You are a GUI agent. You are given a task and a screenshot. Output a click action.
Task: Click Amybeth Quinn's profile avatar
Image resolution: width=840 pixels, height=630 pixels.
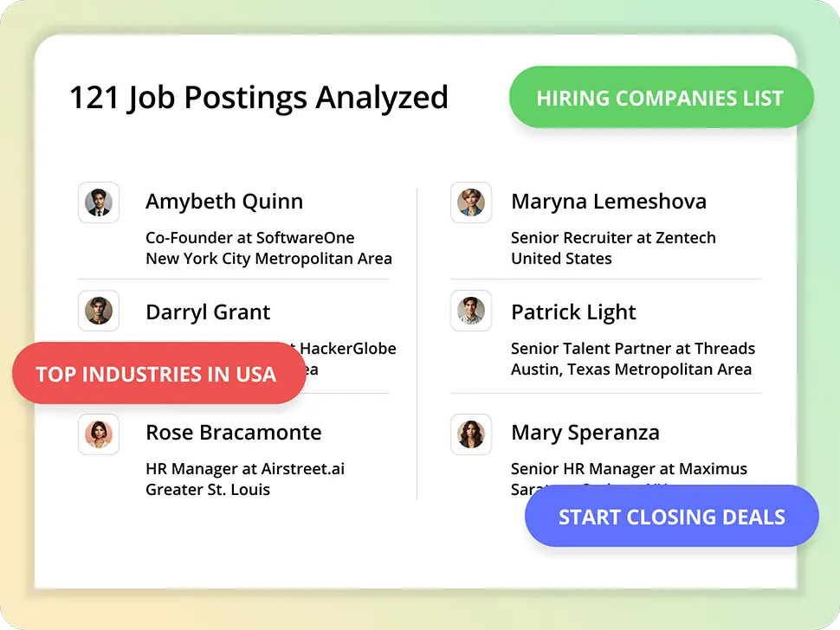tap(99, 202)
